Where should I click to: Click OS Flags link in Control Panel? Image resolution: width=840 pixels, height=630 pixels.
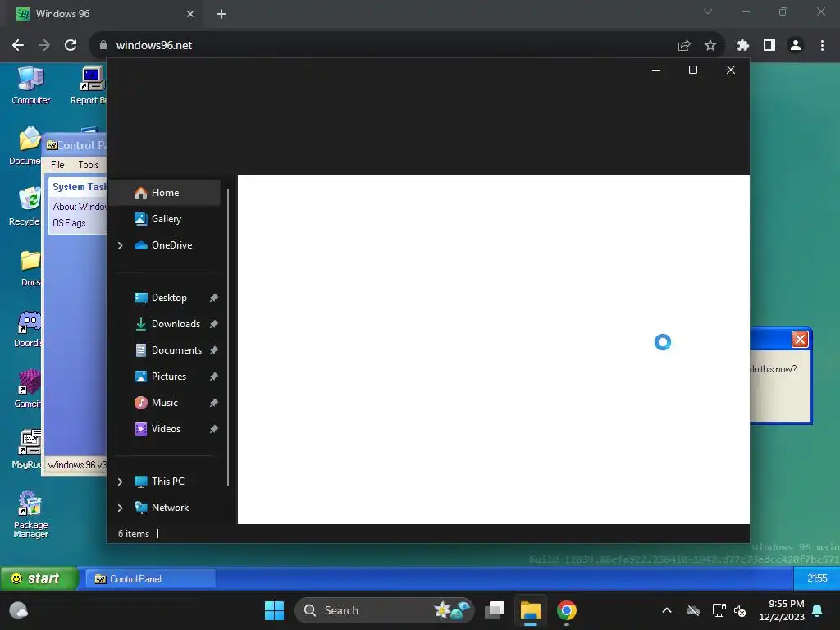(x=69, y=223)
